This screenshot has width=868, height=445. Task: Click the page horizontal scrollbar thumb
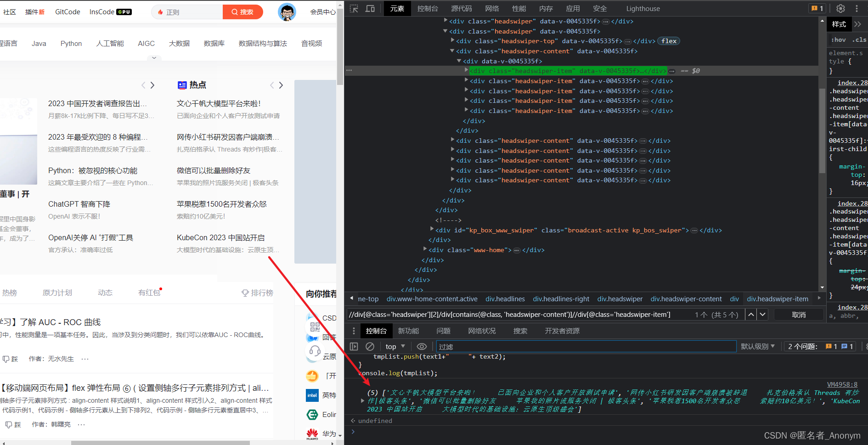coord(160,443)
